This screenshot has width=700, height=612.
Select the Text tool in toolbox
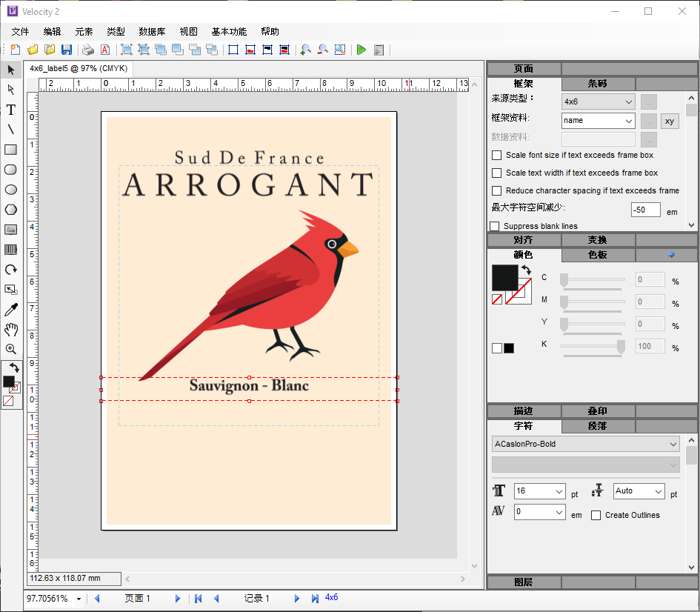point(11,110)
